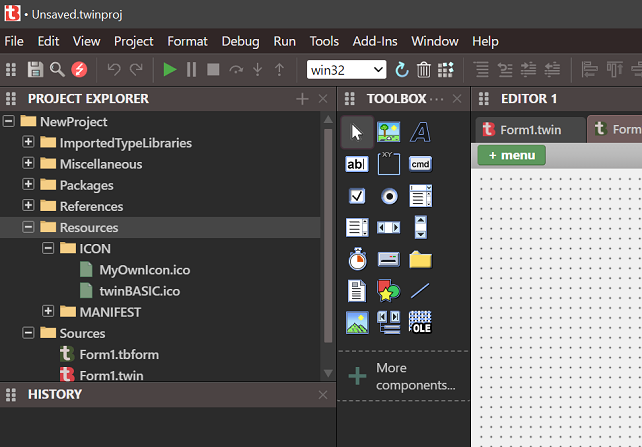Click the Save icon in the toolbar
Screen dimensions: 642x447
click(35, 69)
